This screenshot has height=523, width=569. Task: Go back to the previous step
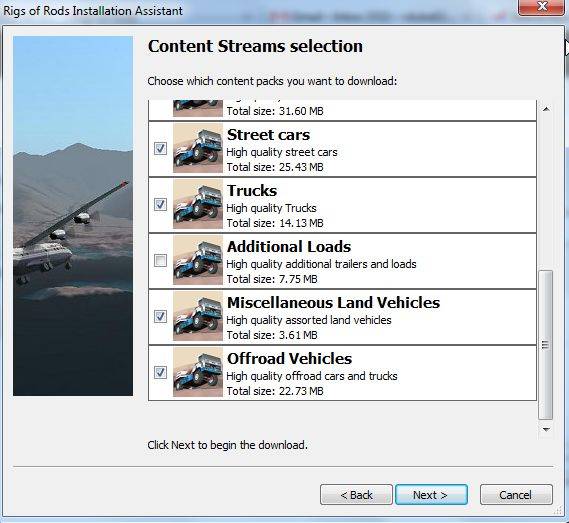[x=356, y=495]
